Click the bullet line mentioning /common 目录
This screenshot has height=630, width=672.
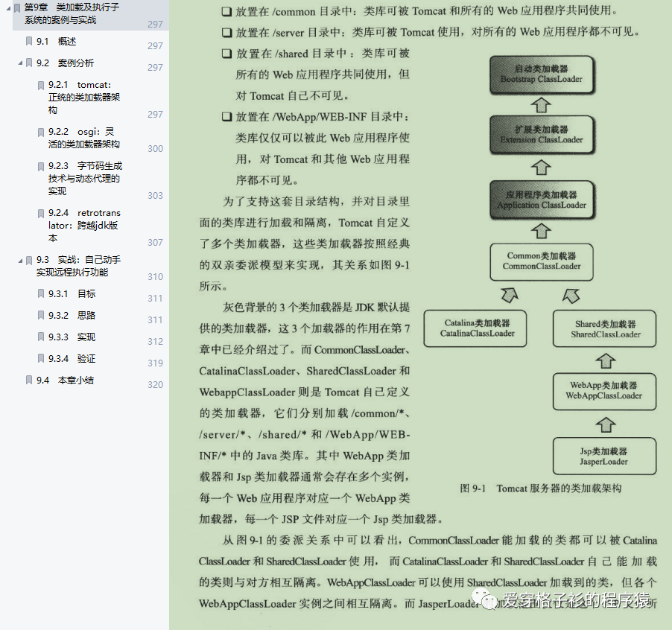coord(420,11)
